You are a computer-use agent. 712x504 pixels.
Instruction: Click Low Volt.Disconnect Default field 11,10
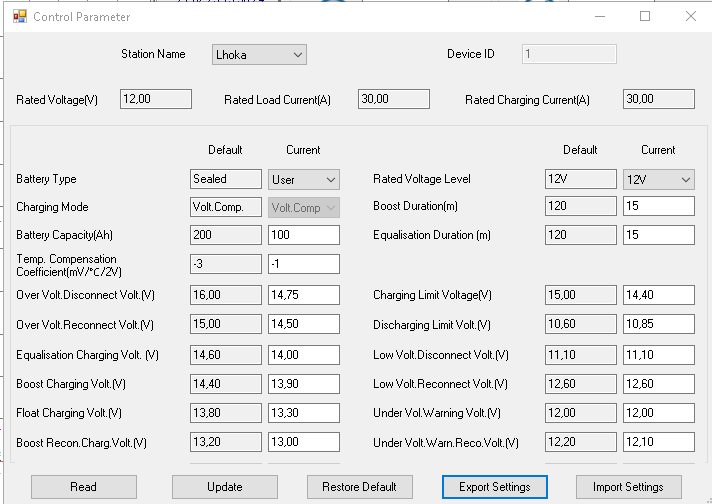[x=581, y=355]
